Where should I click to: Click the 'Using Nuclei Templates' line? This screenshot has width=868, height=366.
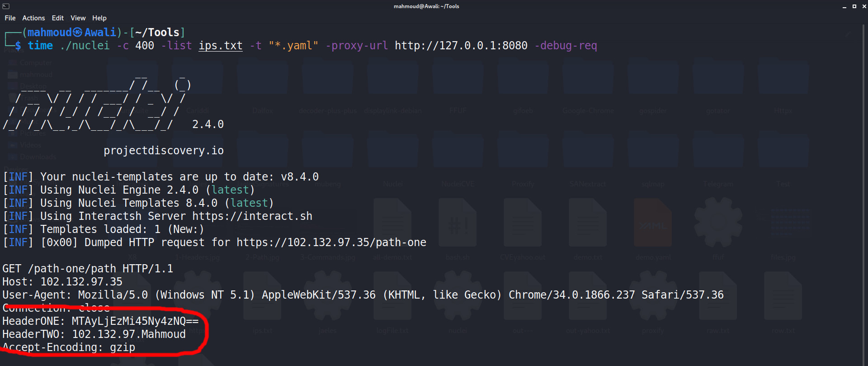click(x=138, y=203)
